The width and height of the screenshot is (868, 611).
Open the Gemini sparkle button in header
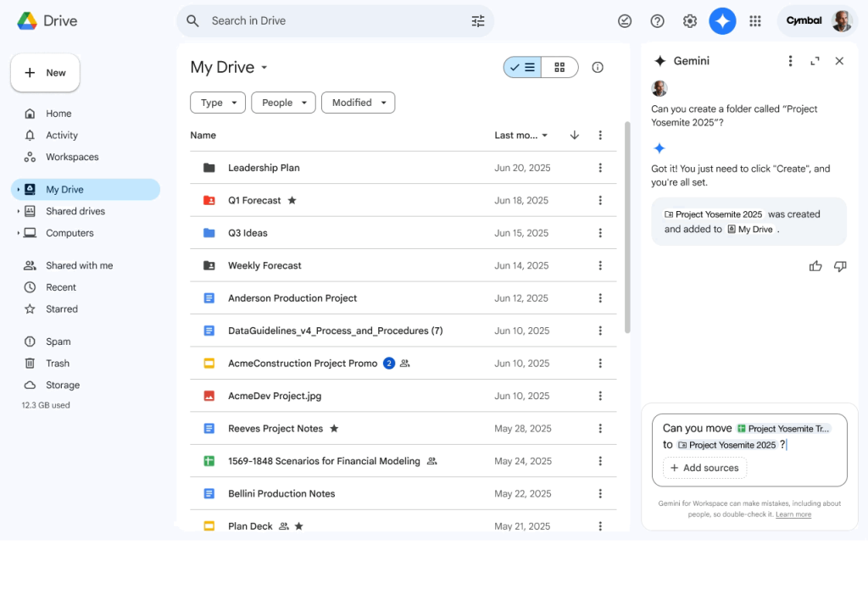pyautogui.click(x=722, y=21)
